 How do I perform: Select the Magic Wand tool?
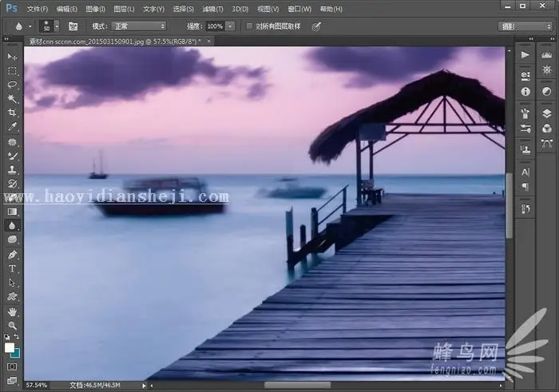(12, 99)
